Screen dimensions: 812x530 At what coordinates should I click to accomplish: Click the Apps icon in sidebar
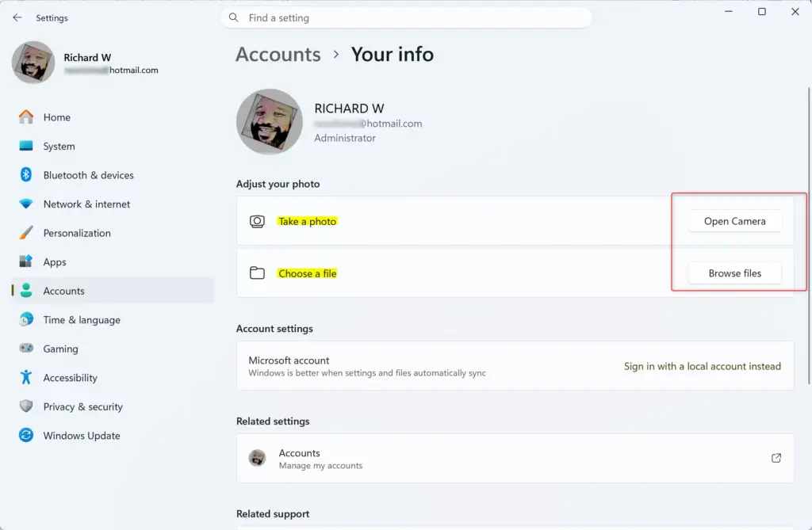26,261
